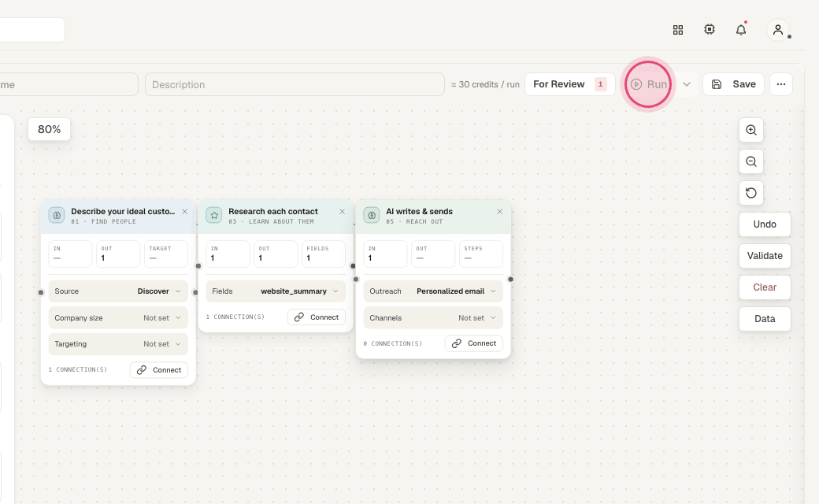Click the input port of Describe your ideal customer node

coord(41,292)
